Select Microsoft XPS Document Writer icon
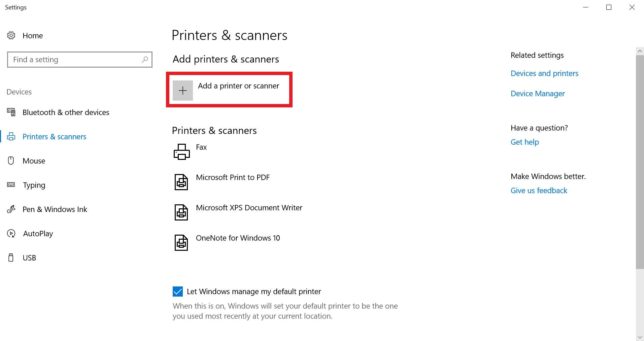This screenshot has height=341, width=644. click(x=181, y=212)
